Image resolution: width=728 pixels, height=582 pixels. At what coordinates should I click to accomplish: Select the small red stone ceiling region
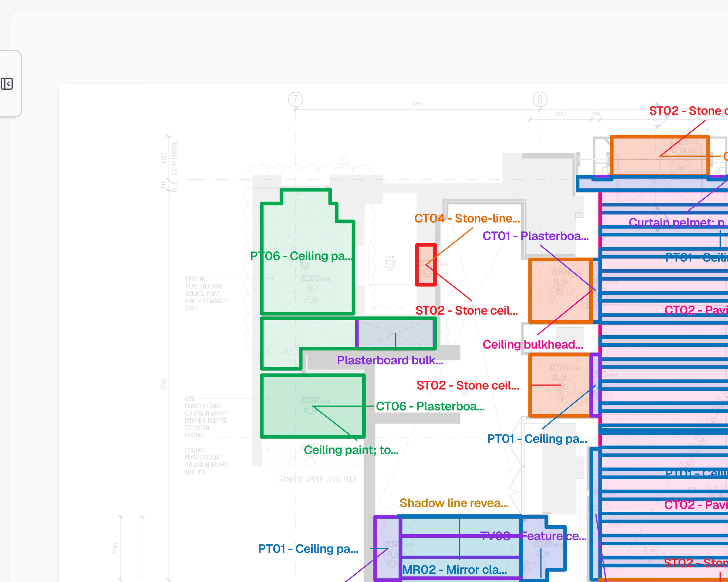tap(426, 265)
